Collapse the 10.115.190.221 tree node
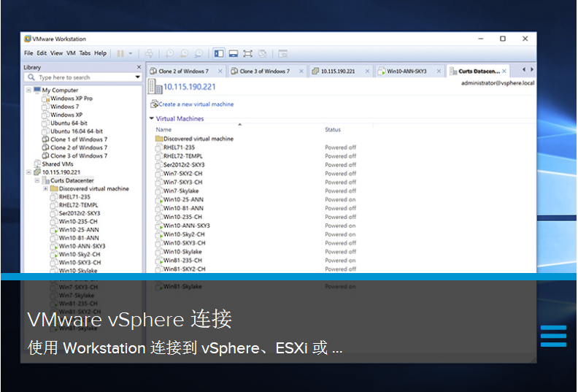Screen dimensions: 578x392 (28, 172)
